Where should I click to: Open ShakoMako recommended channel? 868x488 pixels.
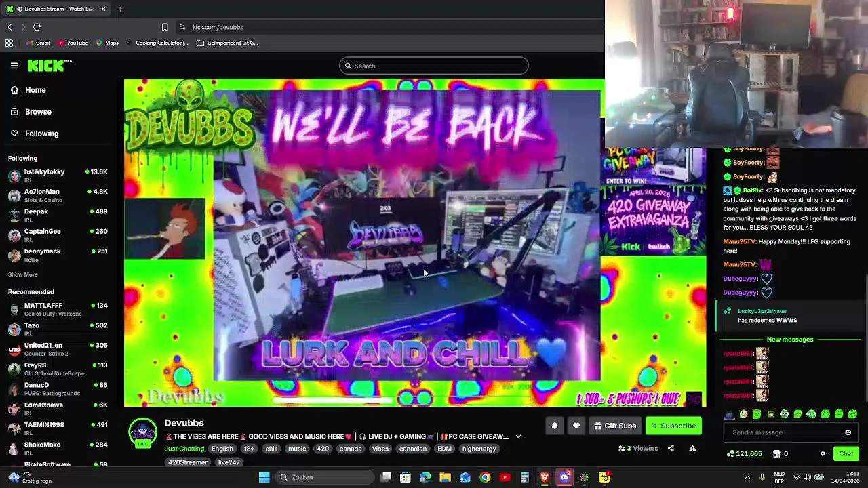(59, 449)
